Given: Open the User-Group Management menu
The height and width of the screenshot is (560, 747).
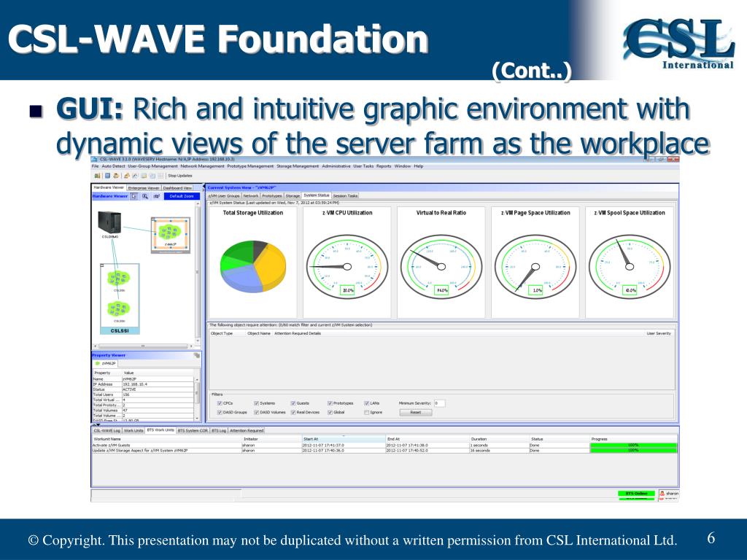Looking at the screenshot, I should 152,166.
